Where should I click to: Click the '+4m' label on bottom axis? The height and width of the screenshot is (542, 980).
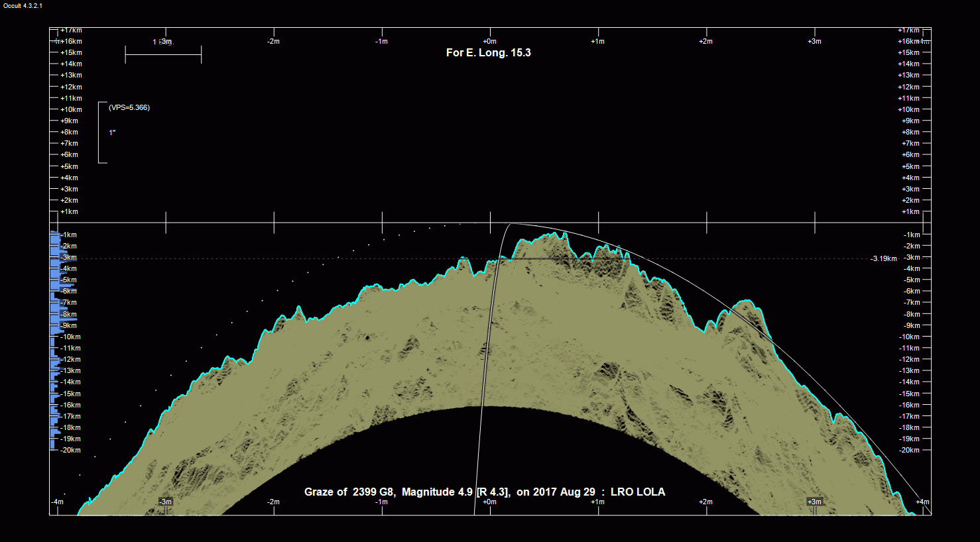pyautogui.click(x=923, y=502)
